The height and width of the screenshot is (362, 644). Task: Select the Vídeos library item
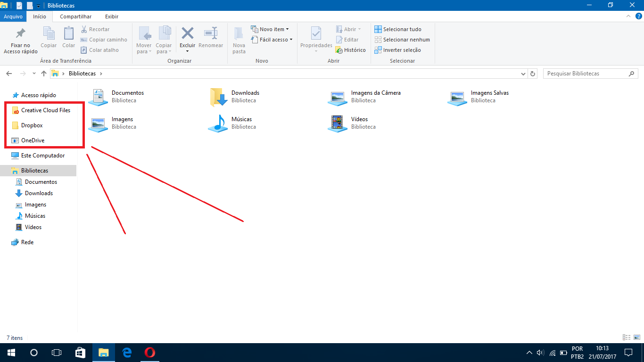pos(352,123)
